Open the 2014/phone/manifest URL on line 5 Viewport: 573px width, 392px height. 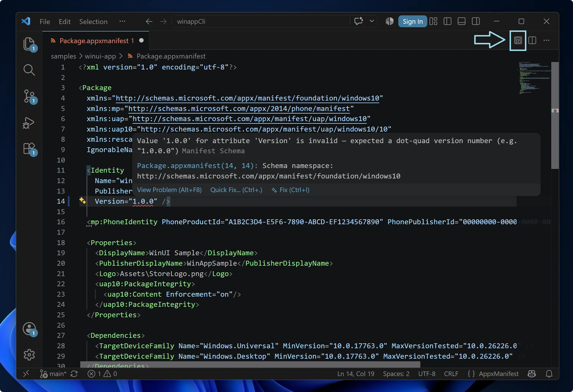point(239,109)
